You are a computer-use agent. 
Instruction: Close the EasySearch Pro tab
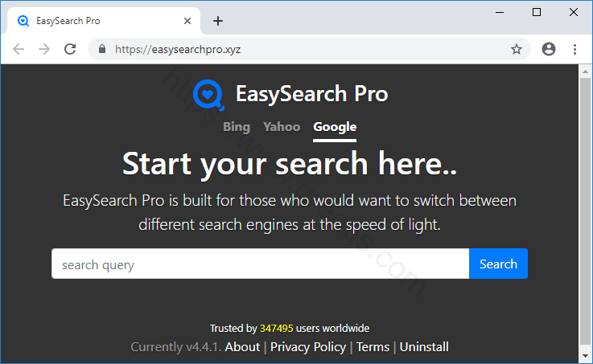[187, 21]
